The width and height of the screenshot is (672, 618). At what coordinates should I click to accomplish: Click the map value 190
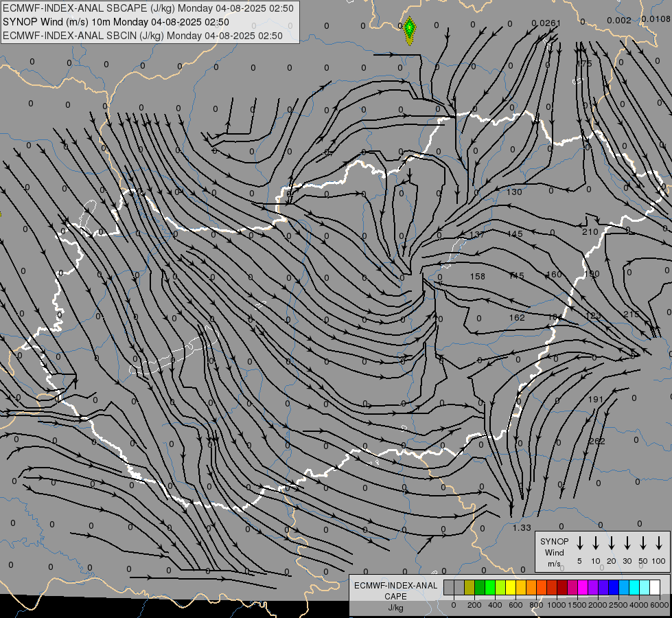[x=592, y=273]
